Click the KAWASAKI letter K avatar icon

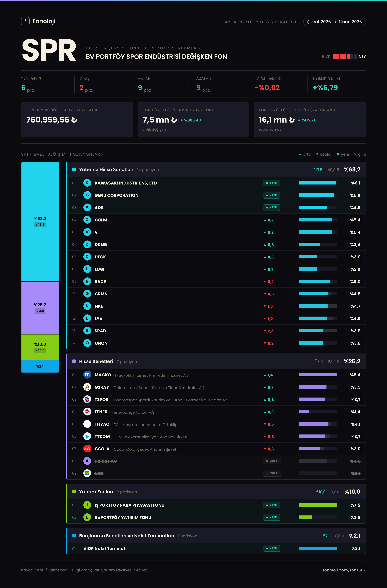[87, 183]
